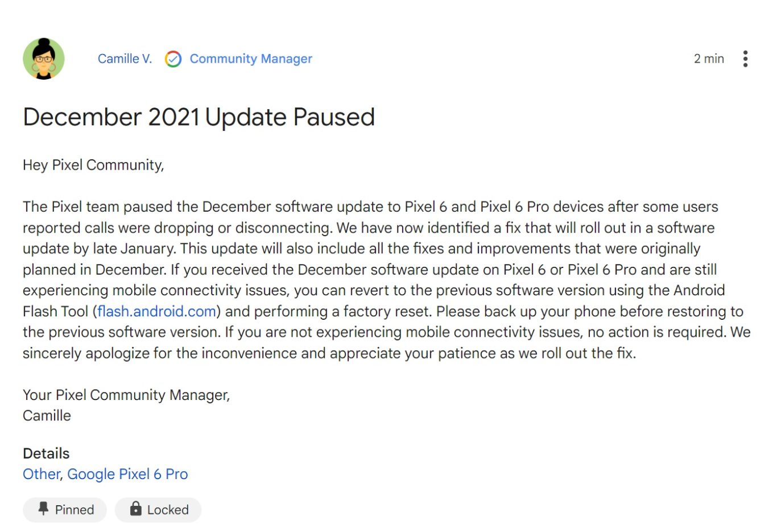Open the Camille V. author name link
This screenshot has height=532, width=777.
coord(125,59)
